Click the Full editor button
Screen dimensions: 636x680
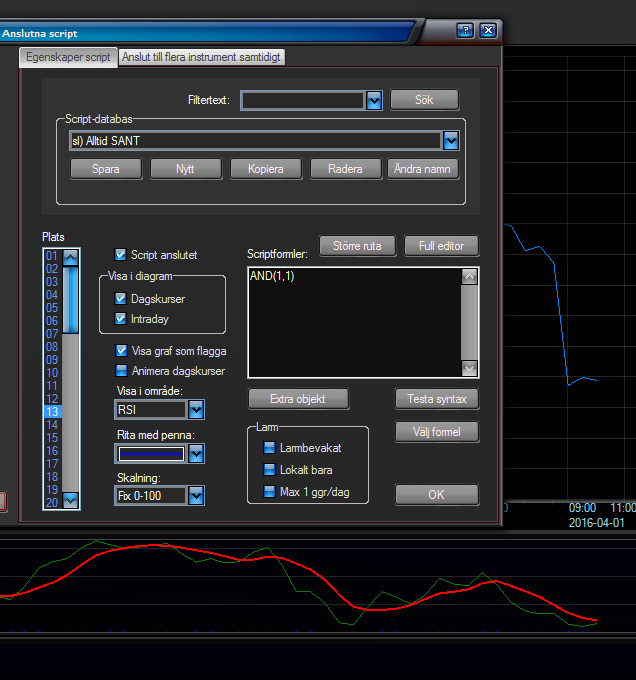click(441, 246)
